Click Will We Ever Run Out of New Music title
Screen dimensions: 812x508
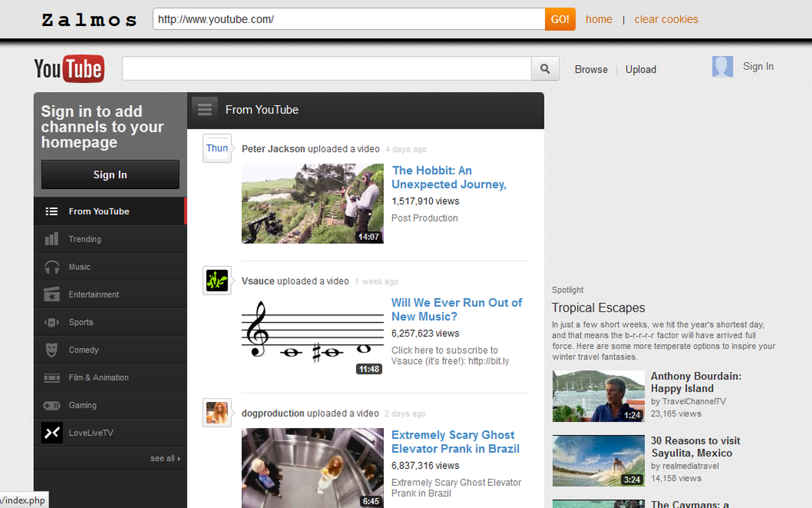tap(457, 309)
